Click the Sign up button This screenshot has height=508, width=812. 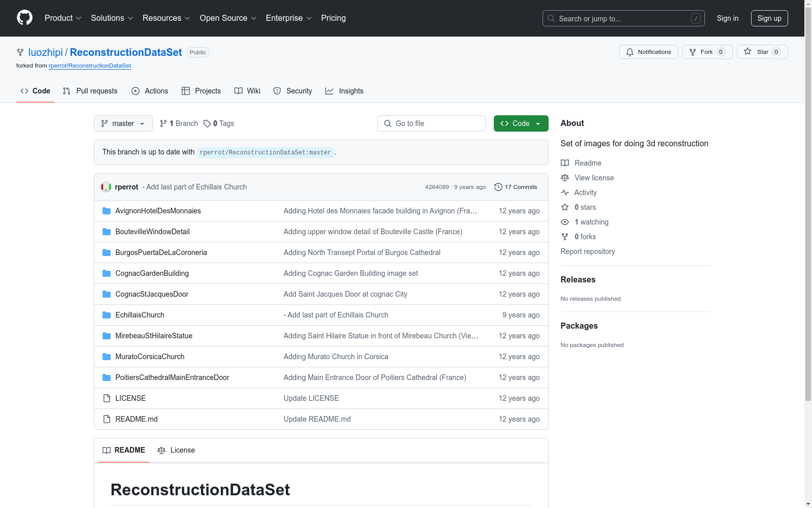pyautogui.click(x=769, y=18)
